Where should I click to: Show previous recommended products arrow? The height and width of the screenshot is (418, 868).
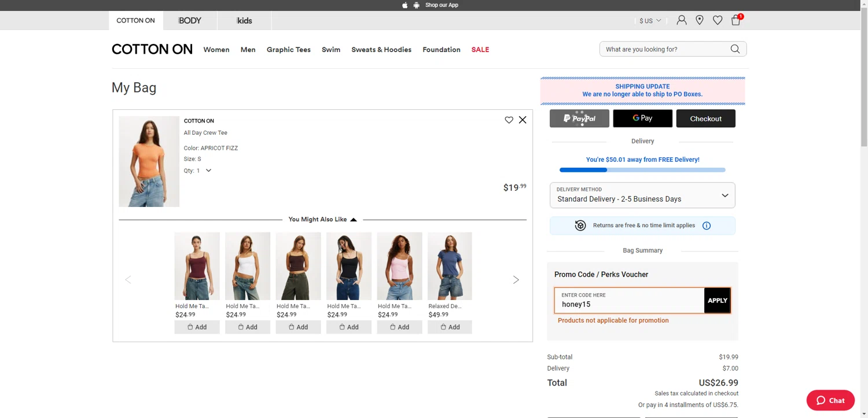128,280
